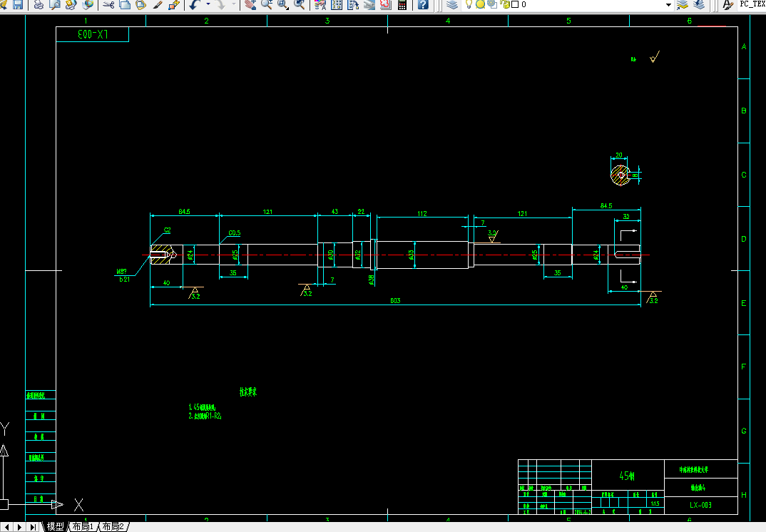Select the 22 dimension text
766x532 pixels.
click(361, 212)
